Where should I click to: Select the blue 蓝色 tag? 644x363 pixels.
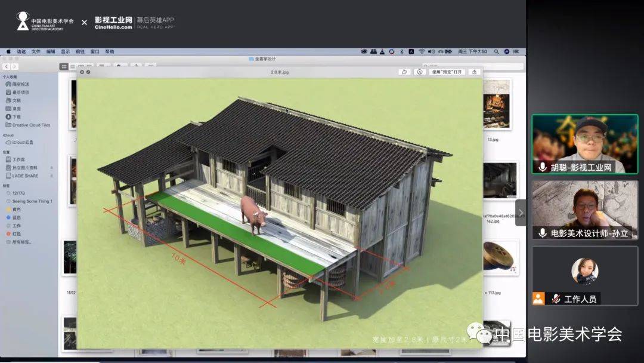pyautogui.click(x=14, y=217)
